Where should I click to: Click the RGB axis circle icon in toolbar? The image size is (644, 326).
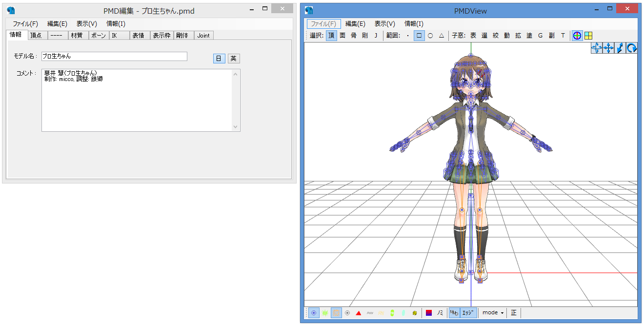[577, 36]
